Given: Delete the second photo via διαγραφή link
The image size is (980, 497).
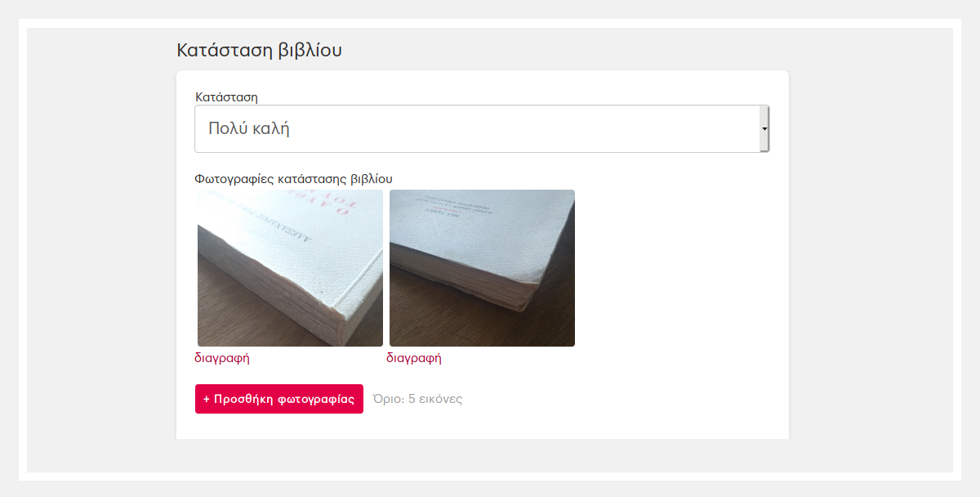Looking at the screenshot, I should [414, 357].
